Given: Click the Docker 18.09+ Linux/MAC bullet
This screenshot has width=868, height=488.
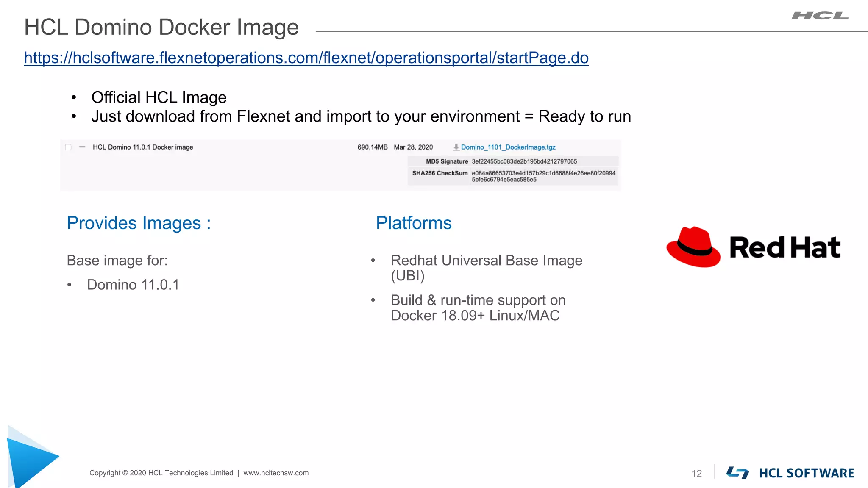Looking at the screenshot, I should coord(478,308).
